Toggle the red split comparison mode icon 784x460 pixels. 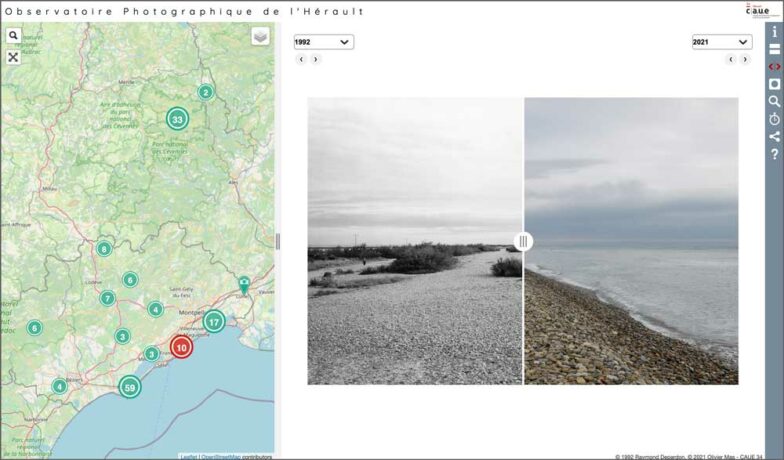tap(774, 66)
